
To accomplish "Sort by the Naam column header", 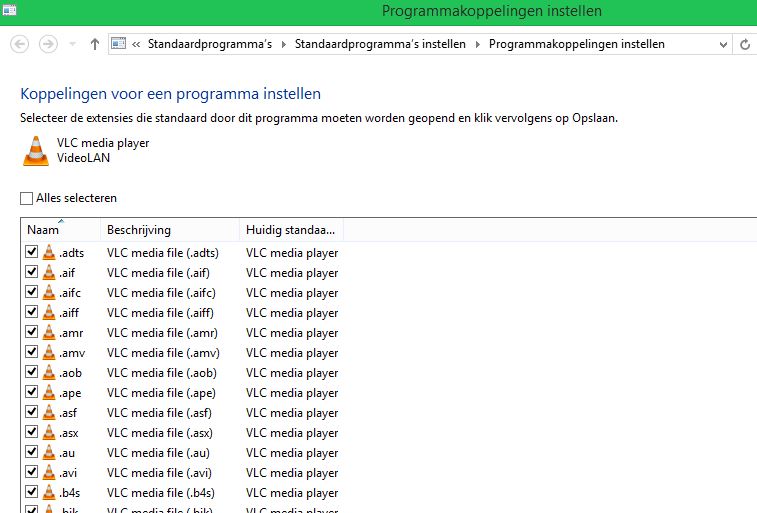I will pyautogui.click(x=60, y=230).
